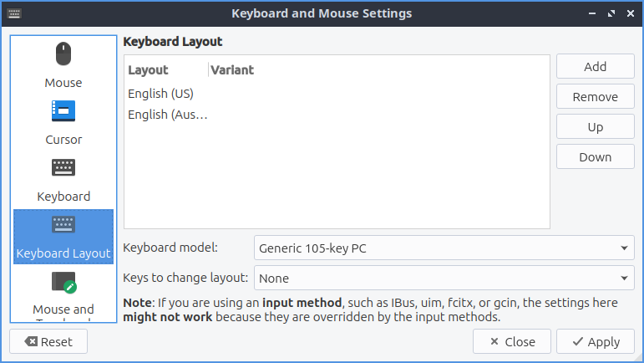Click the window menu icon in titlebar
644x363 pixels.
pos(14,13)
